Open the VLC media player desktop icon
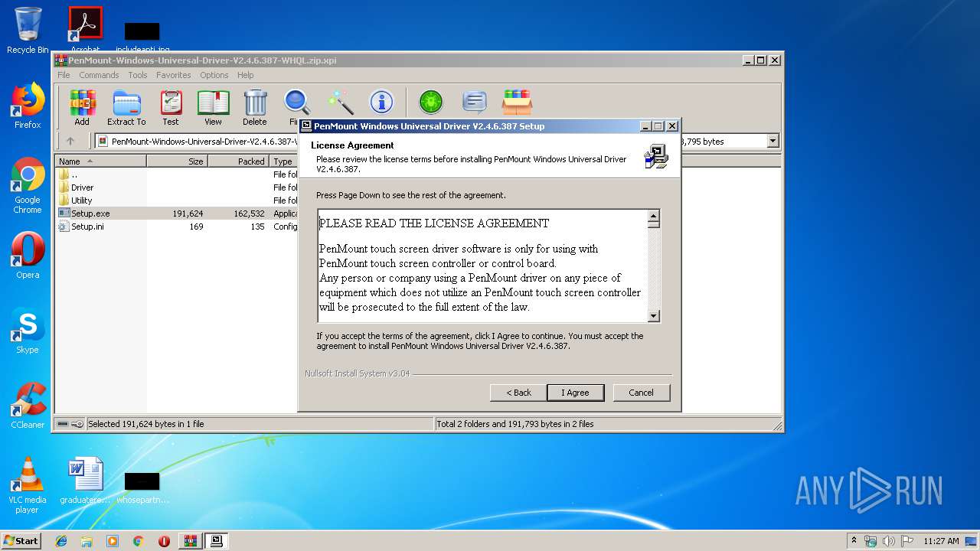This screenshot has width=980, height=551. click(28, 485)
